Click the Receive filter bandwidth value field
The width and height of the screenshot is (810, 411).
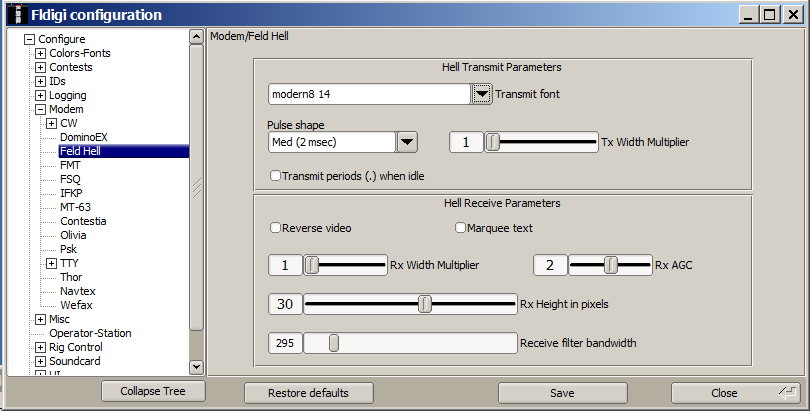284,343
